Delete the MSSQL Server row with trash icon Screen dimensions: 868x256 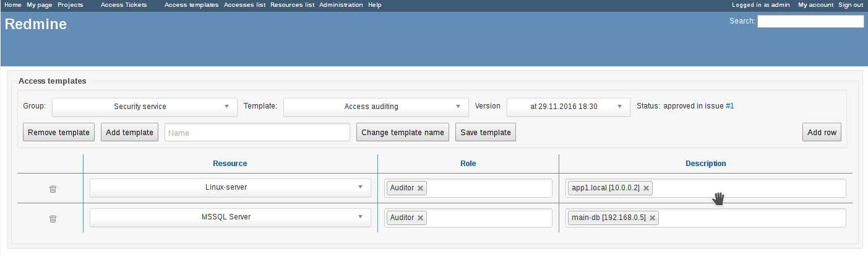[53, 218]
